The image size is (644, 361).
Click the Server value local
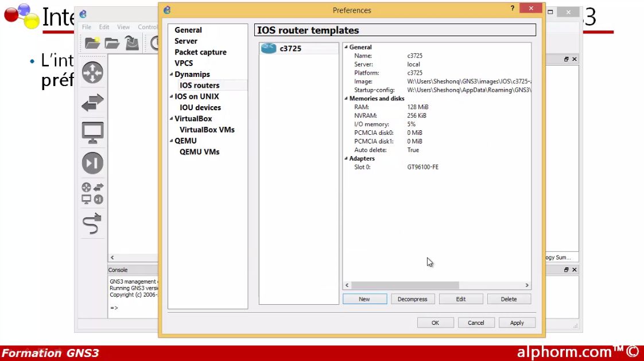[414, 64]
